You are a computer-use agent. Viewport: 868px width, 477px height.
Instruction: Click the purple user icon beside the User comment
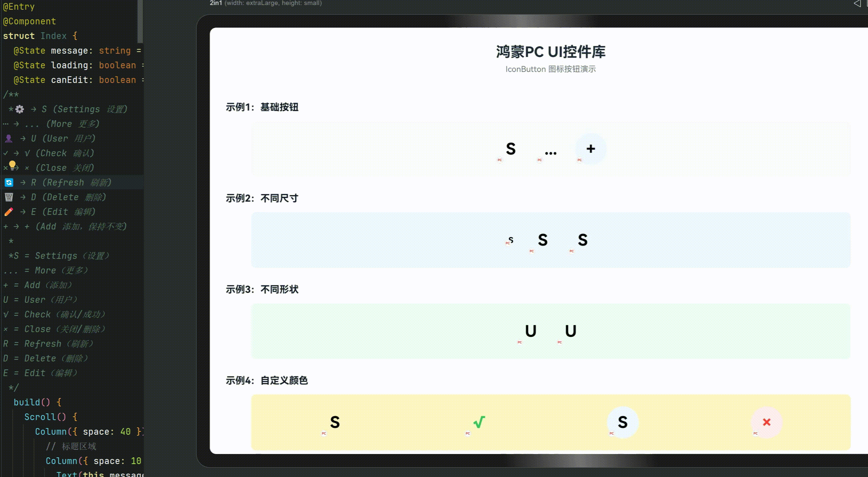(x=8, y=139)
